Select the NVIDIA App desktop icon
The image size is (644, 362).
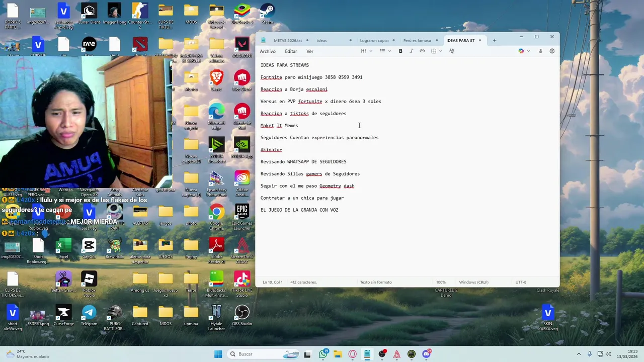242,148
